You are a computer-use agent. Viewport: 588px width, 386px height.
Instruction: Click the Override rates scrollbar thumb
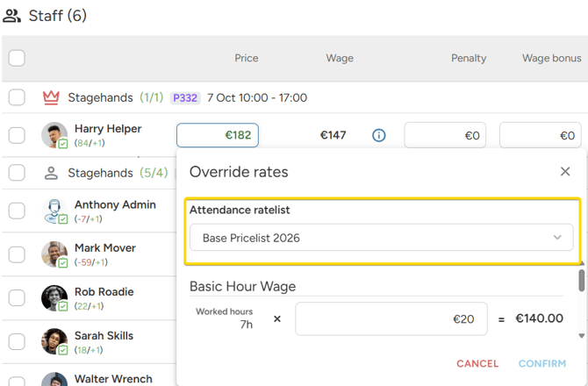click(x=582, y=280)
